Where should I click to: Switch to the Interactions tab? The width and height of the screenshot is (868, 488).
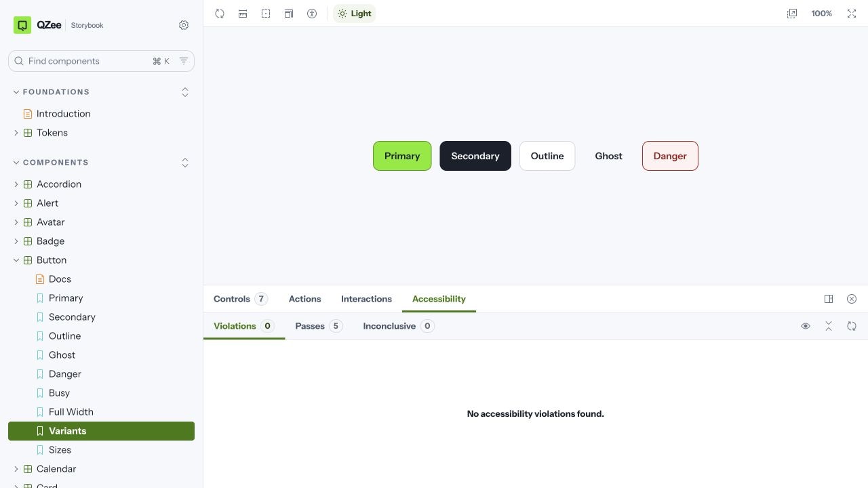(366, 299)
